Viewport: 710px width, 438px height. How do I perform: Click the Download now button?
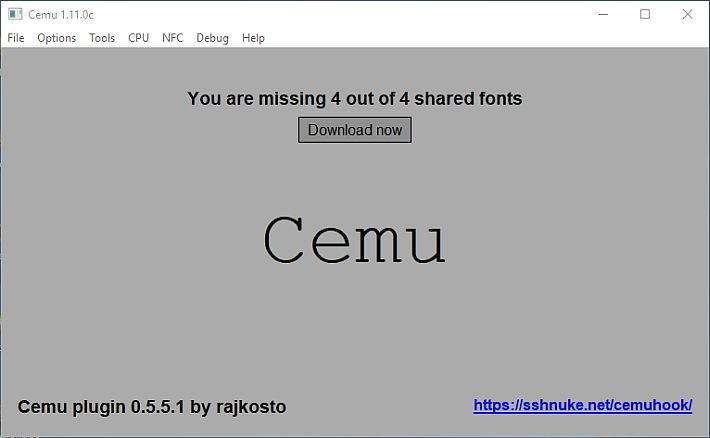(355, 130)
